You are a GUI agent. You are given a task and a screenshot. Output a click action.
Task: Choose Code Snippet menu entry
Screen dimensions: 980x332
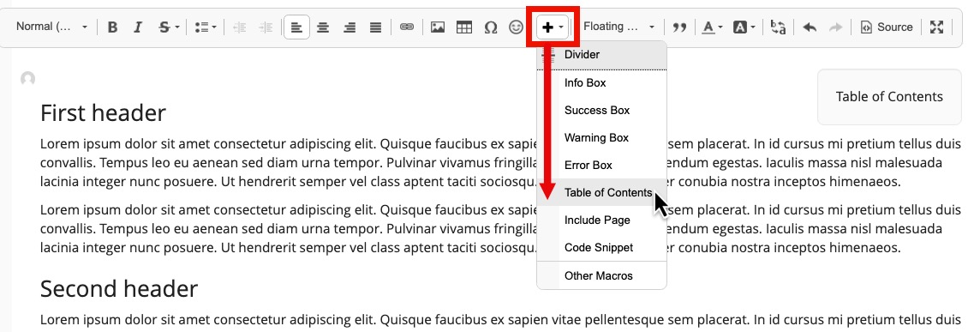click(602, 248)
